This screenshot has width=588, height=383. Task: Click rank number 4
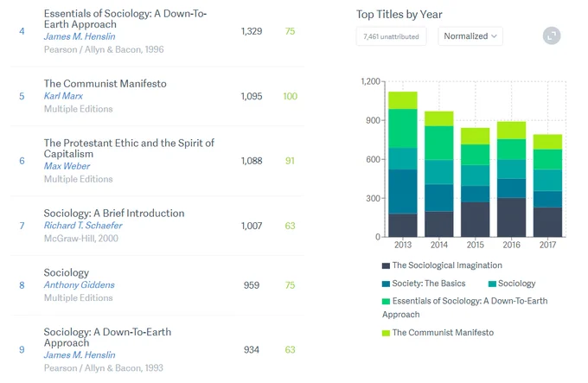[x=22, y=31]
